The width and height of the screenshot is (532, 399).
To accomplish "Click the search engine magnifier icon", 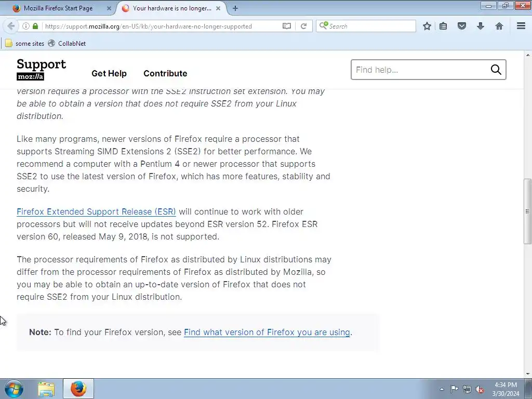I will click(323, 26).
